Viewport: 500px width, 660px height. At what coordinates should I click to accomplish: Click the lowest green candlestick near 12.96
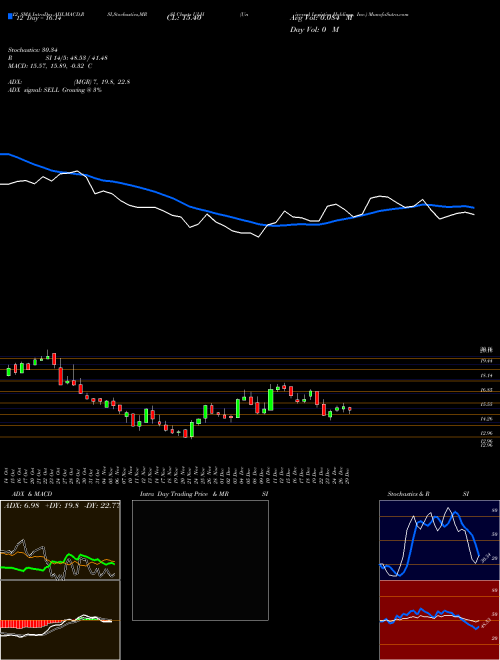coord(192,430)
